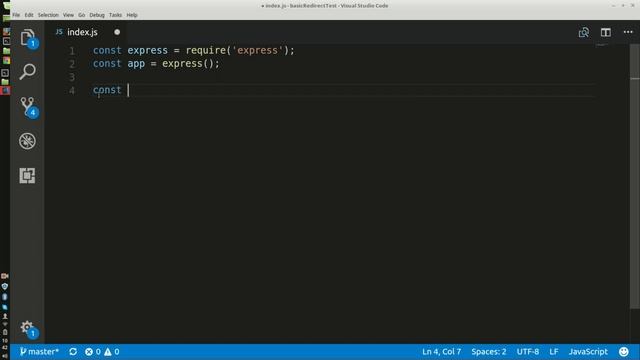Click the 'express' string on line 1
Image resolution: width=640 pixels, height=360 pixels.
258,50
